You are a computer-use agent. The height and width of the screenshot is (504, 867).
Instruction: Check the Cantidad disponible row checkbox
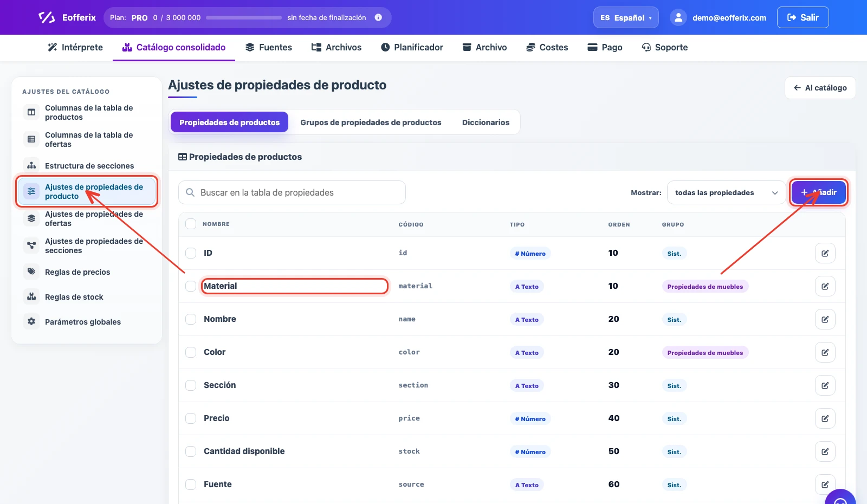point(191,451)
